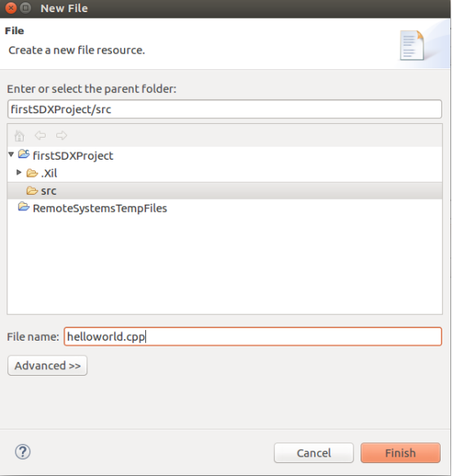Click the new file document icon in header
The width and height of the screenshot is (452, 476).
pyautogui.click(x=412, y=45)
